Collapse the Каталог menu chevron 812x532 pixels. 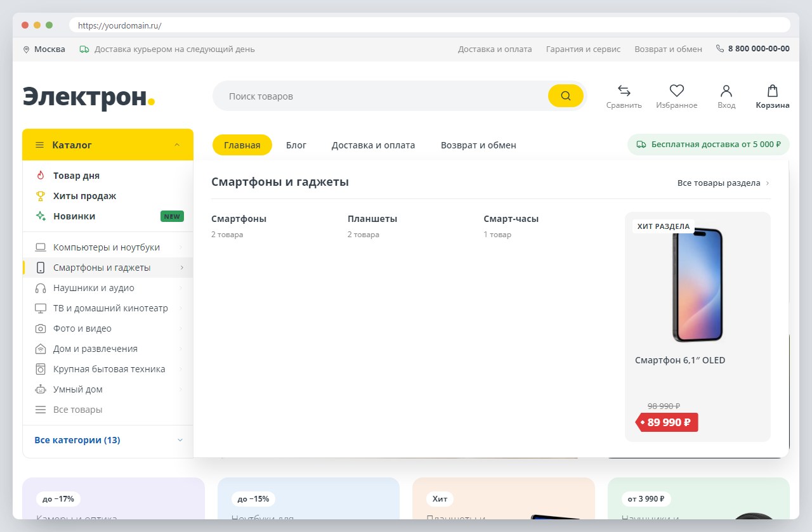(x=177, y=145)
